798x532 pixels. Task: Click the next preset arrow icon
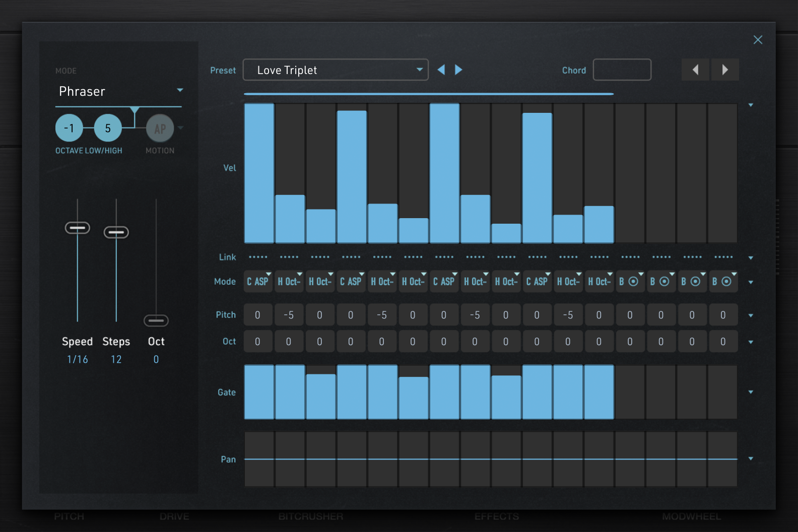(458, 70)
